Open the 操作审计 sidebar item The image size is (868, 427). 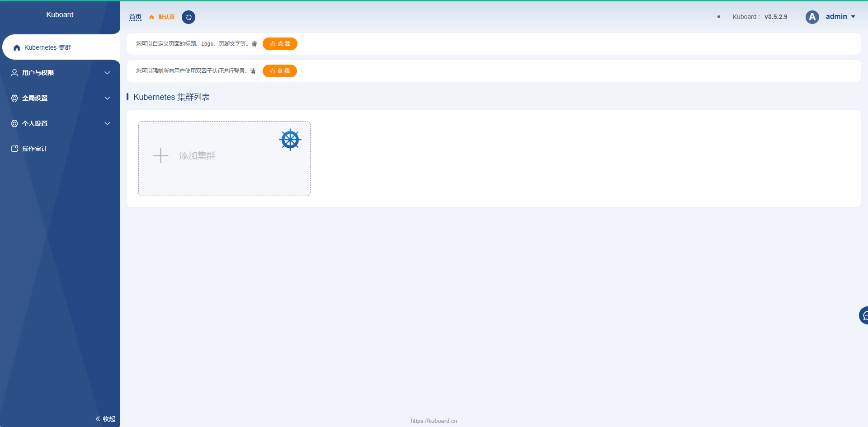60,149
